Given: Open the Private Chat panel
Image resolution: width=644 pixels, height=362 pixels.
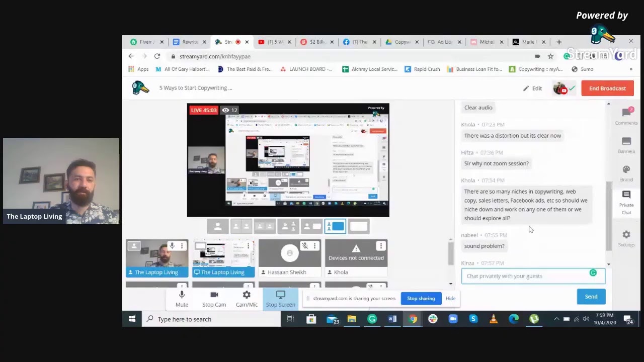Looking at the screenshot, I should pos(626,203).
